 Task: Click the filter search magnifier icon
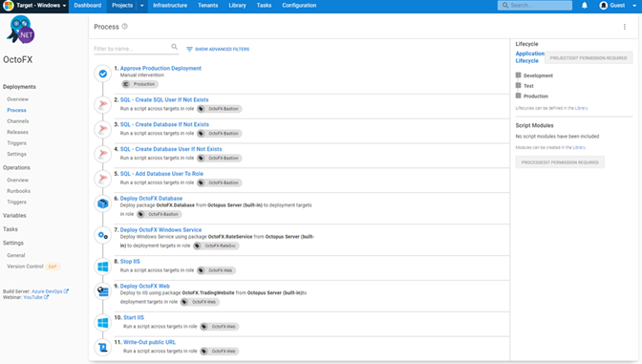pyautogui.click(x=175, y=47)
